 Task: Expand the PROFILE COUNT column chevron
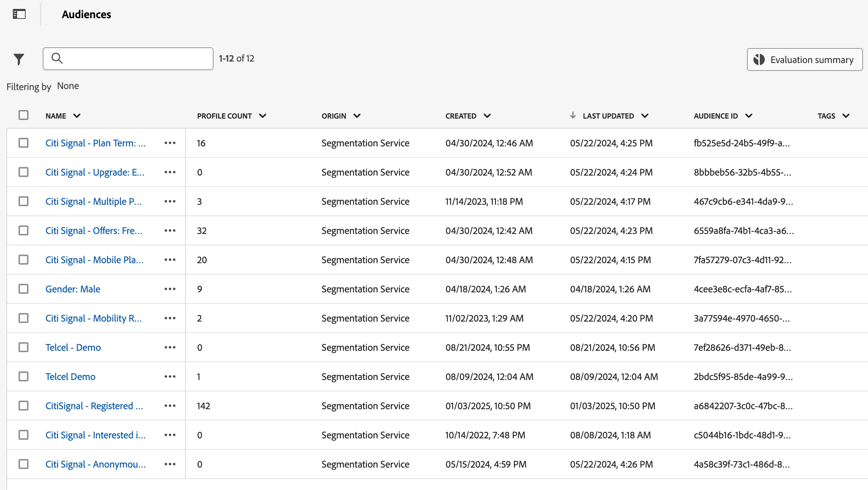click(x=263, y=116)
